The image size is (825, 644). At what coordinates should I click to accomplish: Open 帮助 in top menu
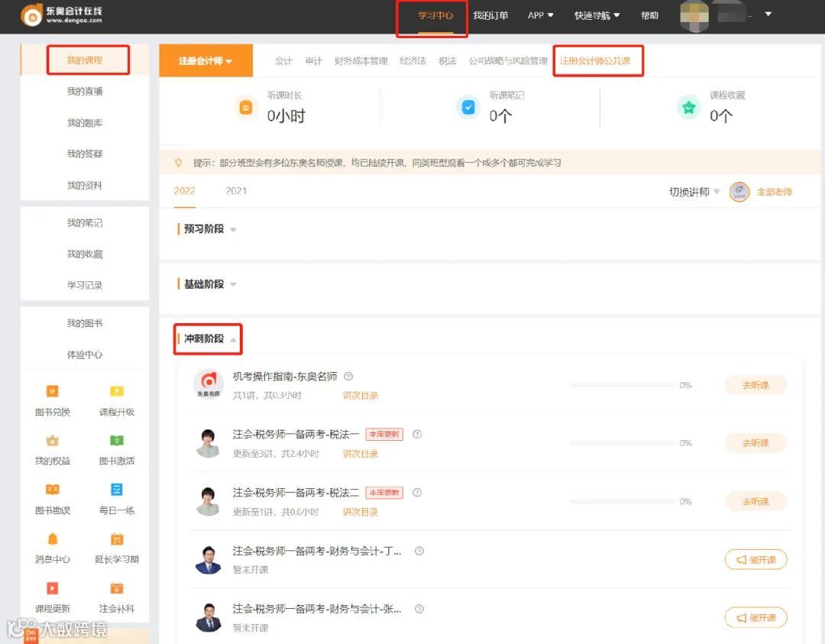[650, 15]
